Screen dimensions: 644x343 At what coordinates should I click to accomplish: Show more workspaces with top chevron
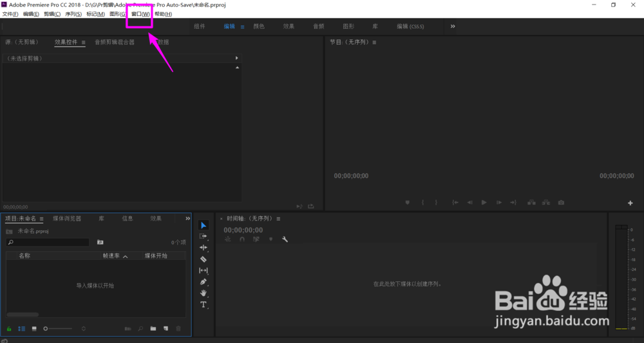(453, 26)
